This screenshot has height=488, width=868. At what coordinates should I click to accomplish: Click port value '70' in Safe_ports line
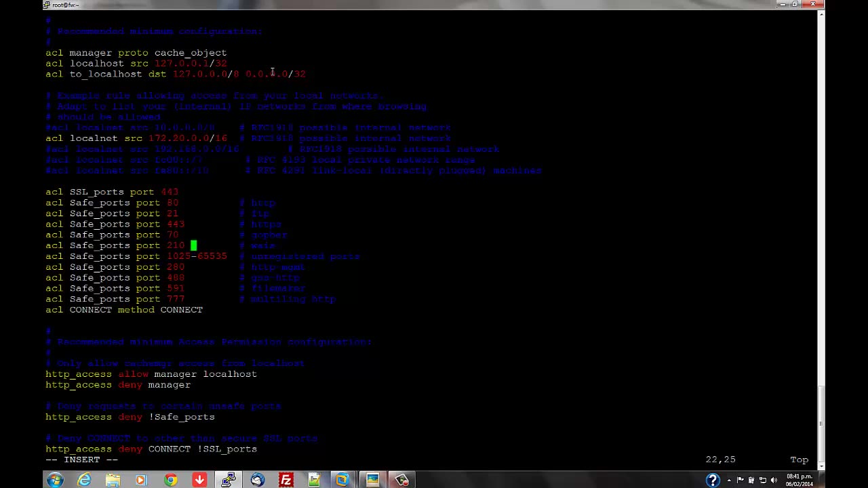(x=172, y=235)
